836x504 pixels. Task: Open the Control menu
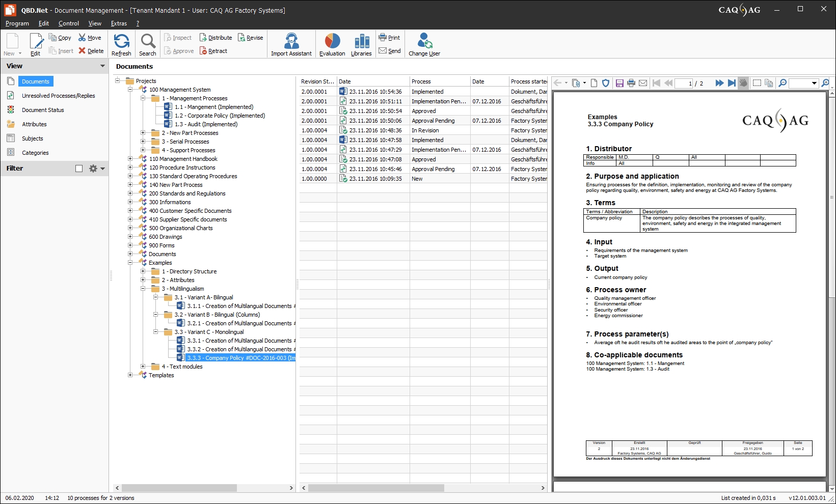pos(69,23)
